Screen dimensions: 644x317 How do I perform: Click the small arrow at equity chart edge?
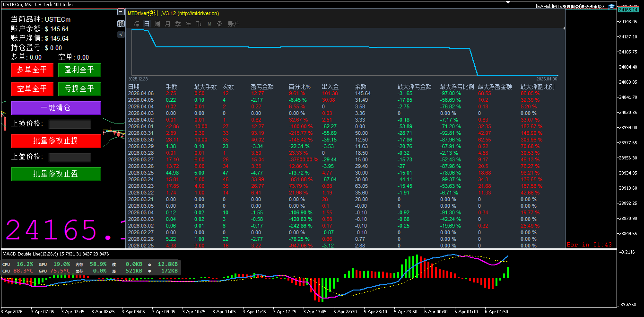coord(564,29)
